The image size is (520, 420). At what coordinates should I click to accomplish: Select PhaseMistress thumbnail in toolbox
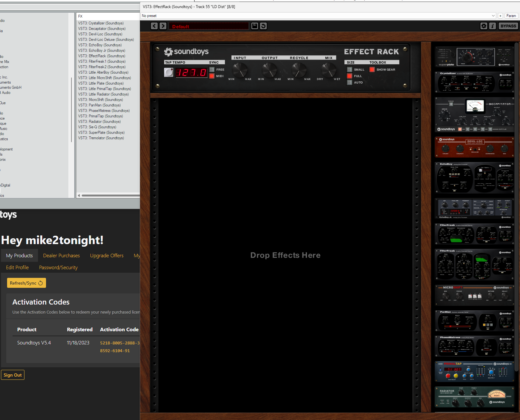click(474, 346)
